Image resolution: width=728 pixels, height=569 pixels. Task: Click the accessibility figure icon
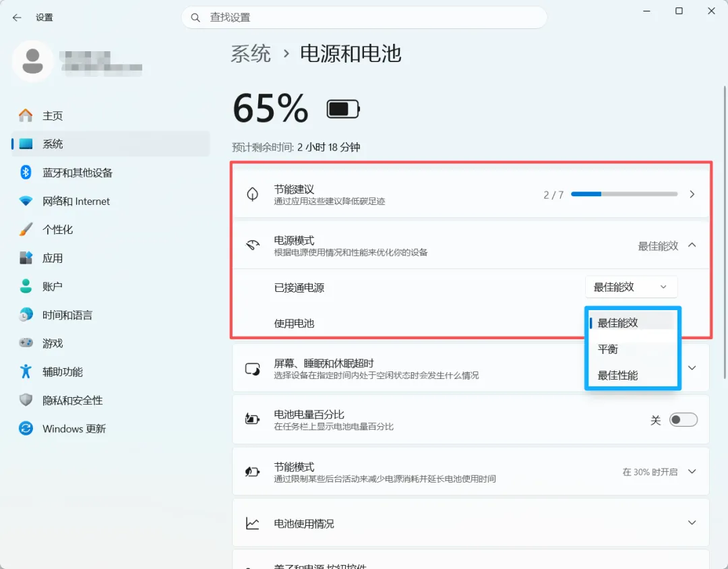click(x=26, y=371)
